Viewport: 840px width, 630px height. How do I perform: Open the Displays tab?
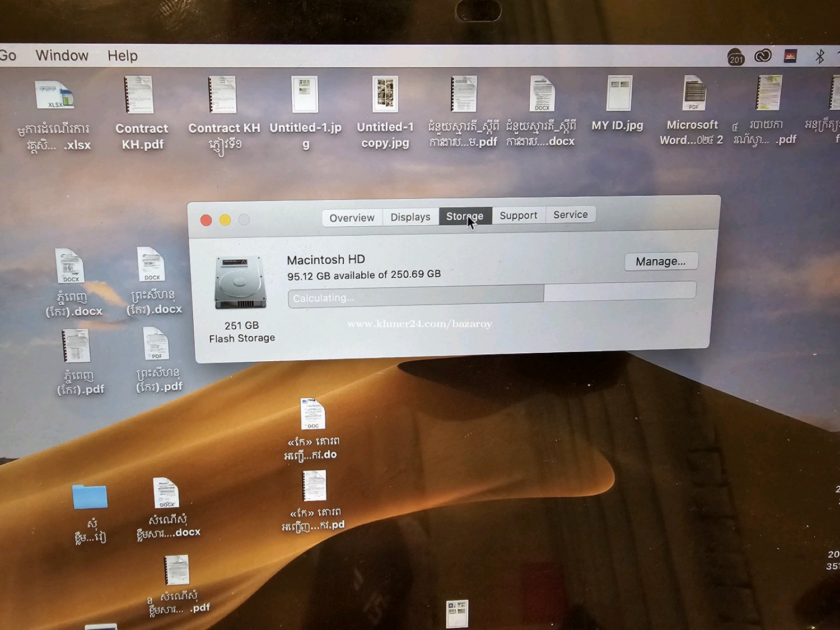coord(410,217)
